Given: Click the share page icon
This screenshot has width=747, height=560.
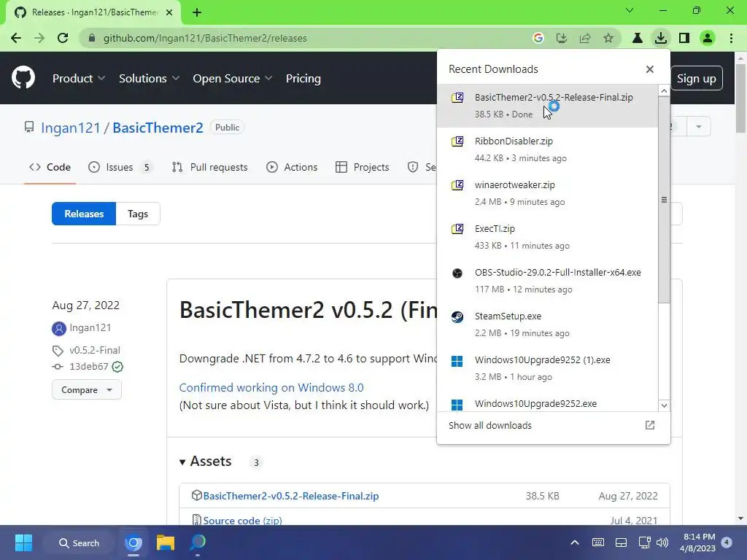Looking at the screenshot, I should pyautogui.click(x=585, y=38).
